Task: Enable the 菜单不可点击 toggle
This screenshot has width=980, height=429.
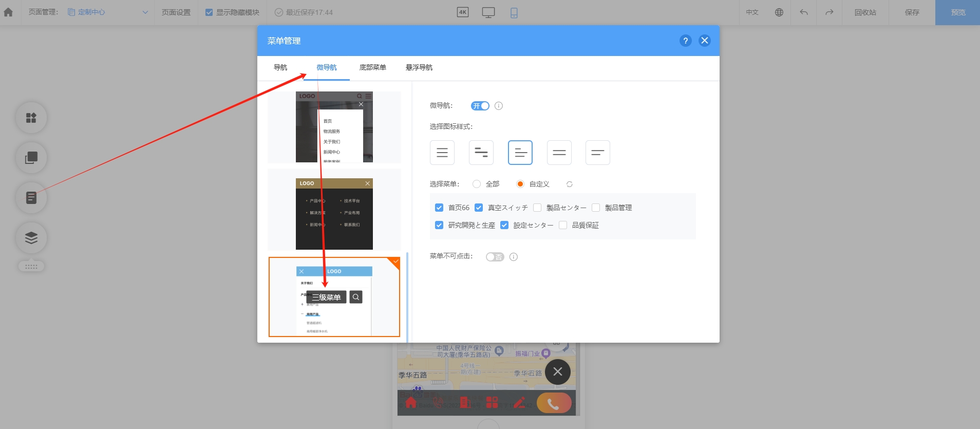Action: (x=495, y=257)
